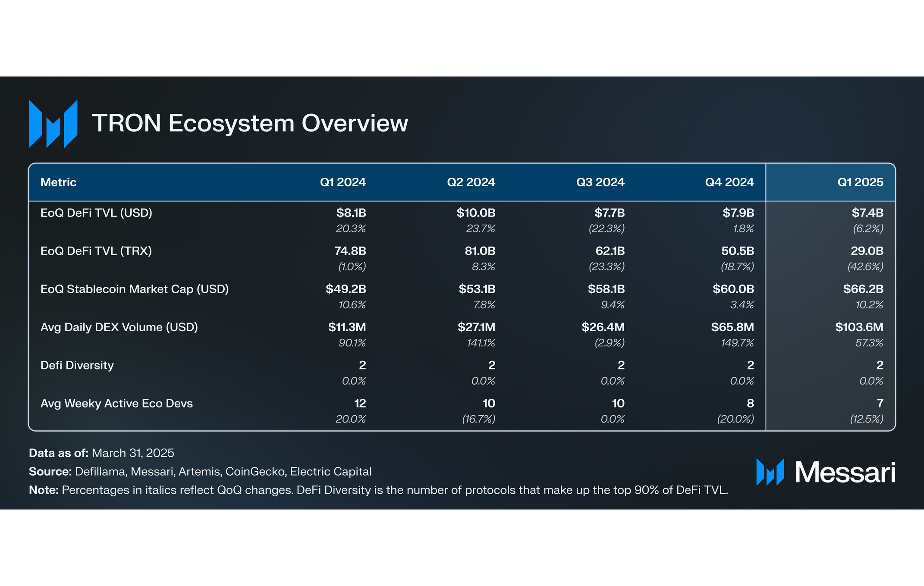This screenshot has width=924, height=586.
Task: Click the Avg Daily DEX Volume label
Action: coord(119,327)
